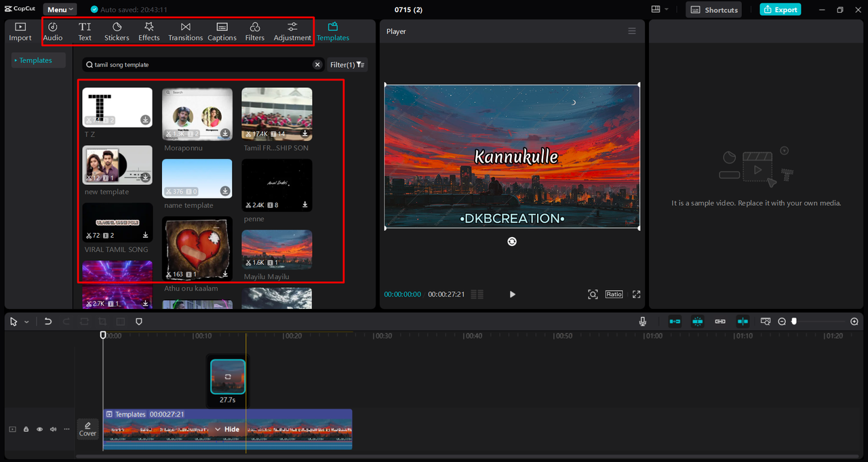Click the Shortcuts button
The image size is (868, 462).
tap(713, 9)
